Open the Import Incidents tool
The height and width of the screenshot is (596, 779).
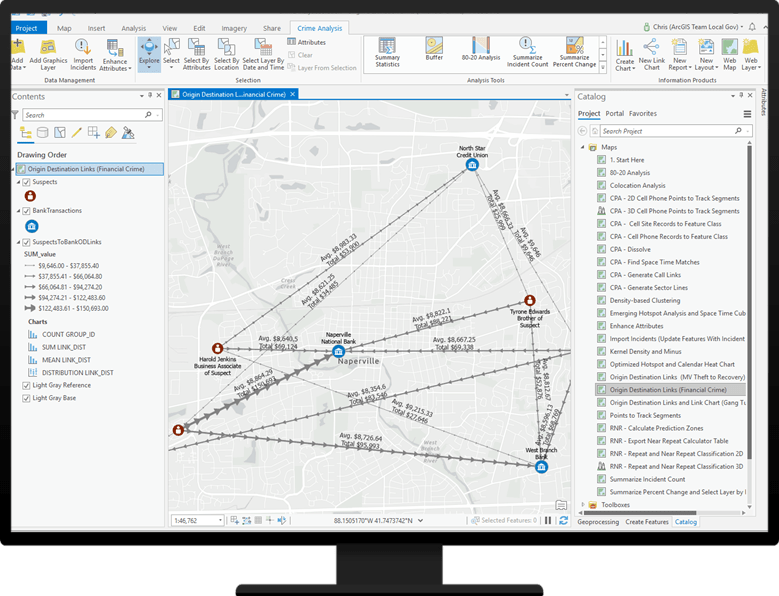(x=83, y=55)
